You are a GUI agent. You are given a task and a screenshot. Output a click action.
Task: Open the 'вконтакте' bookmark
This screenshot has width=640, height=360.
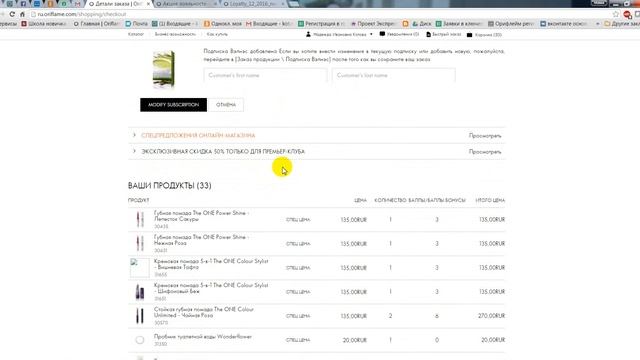click(x=564, y=24)
